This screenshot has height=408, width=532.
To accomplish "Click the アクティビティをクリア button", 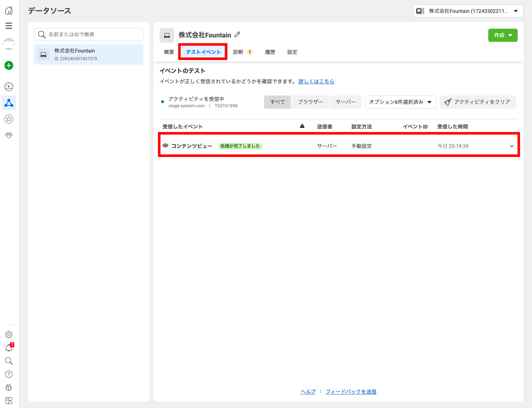I will tap(478, 102).
